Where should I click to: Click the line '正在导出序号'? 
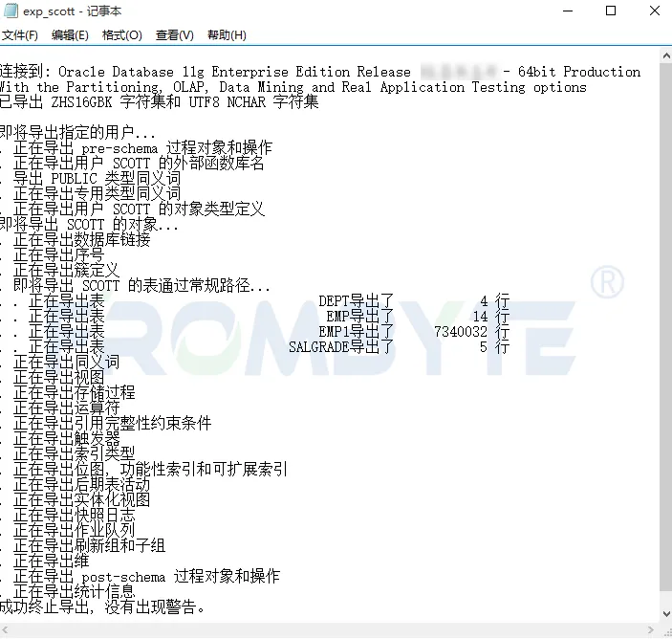click(x=58, y=254)
